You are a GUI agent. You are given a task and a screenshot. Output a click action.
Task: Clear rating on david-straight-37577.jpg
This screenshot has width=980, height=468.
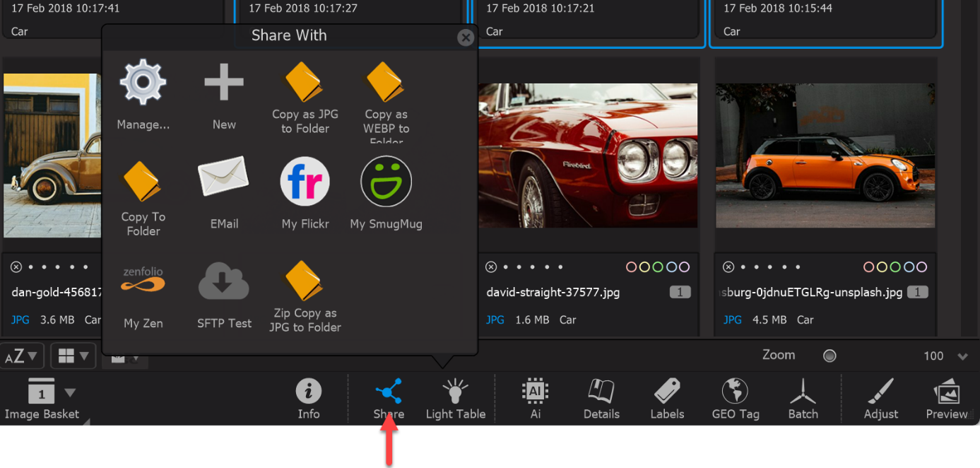[x=491, y=267]
